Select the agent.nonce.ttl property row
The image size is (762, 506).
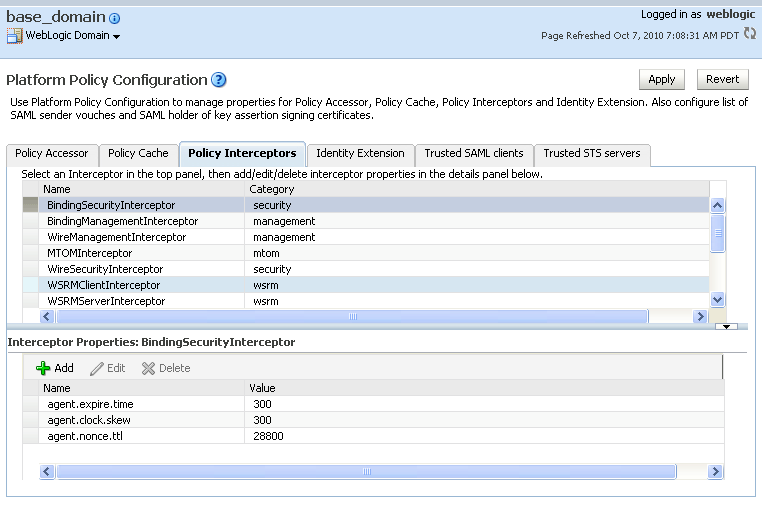373,436
